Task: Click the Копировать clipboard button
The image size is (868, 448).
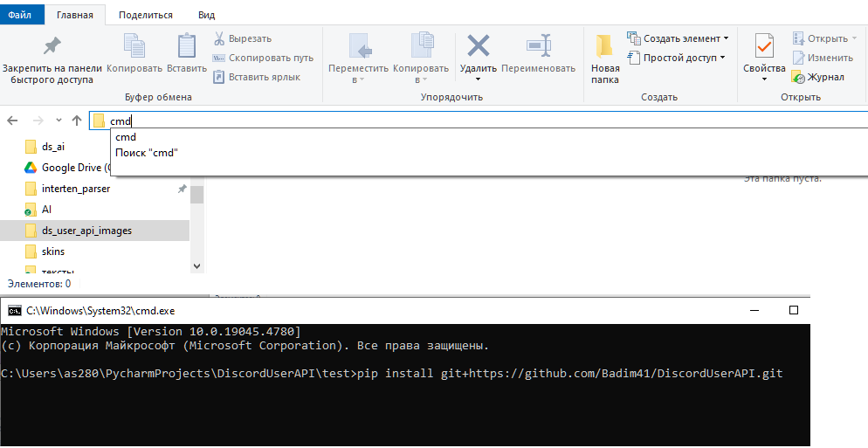Action: click(134, 54)
